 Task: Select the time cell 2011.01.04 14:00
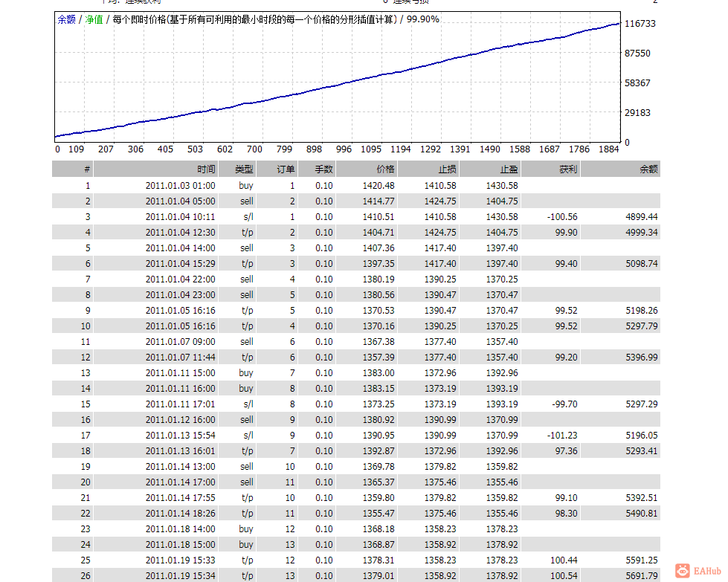(181, 248)
